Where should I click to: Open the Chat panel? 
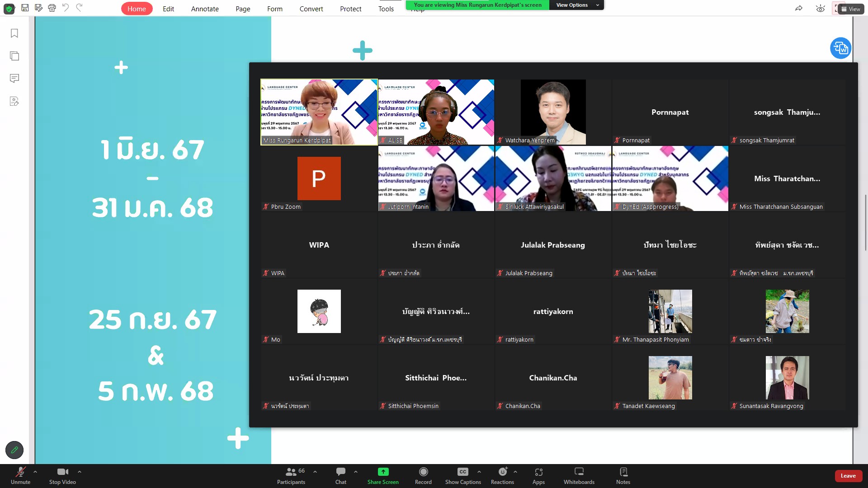coord(341,472)
